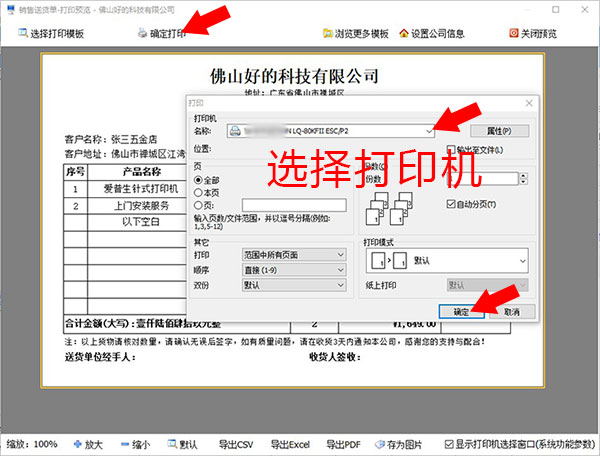
Task: Click 关闭预览 toolbar label
Action: [x=538, y=34]
